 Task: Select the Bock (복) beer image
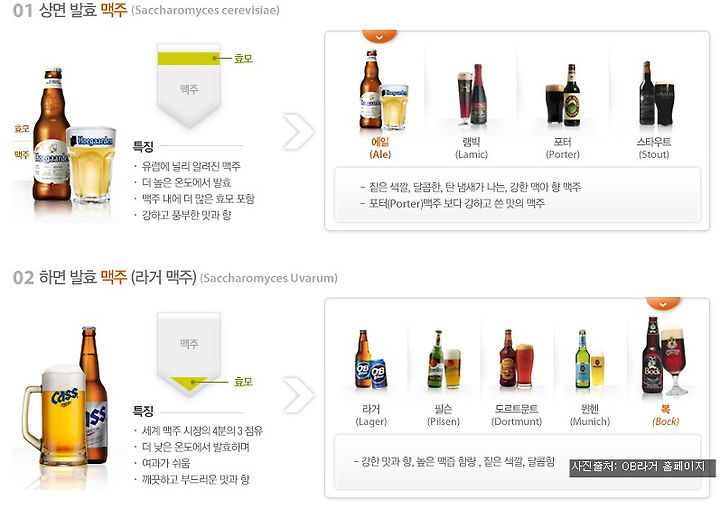pyautogui.click(x=666, y=356)
